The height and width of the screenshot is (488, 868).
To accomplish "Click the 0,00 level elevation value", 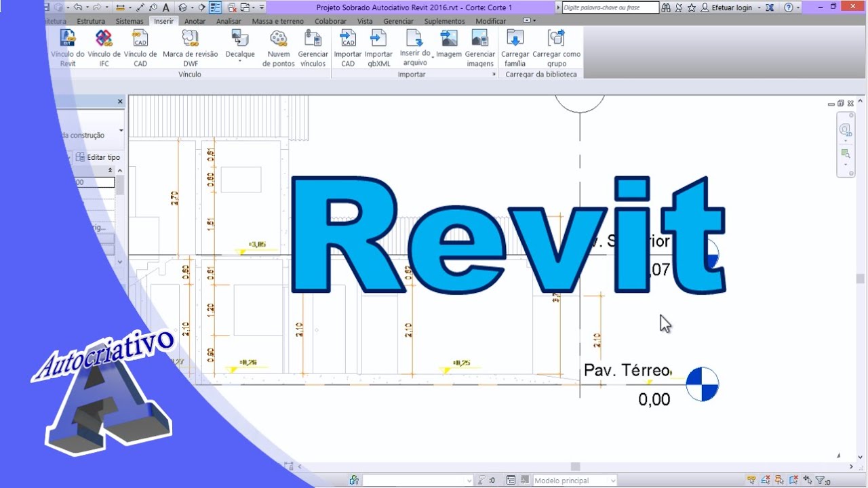I will click(x=654, y=399).
